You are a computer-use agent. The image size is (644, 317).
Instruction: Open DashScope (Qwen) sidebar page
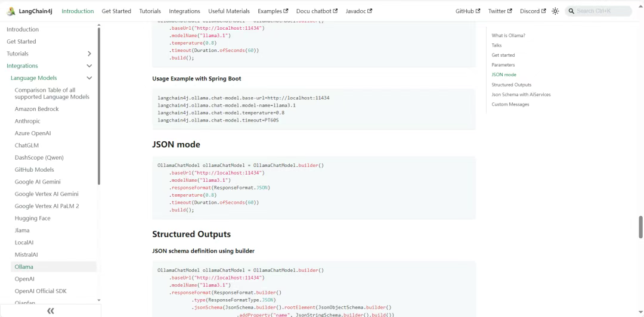[39, 158]
